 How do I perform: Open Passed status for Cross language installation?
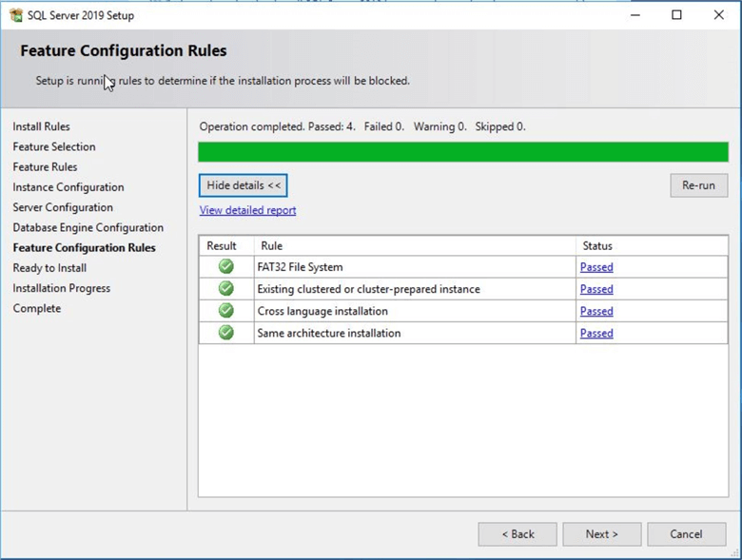point(596,311)
